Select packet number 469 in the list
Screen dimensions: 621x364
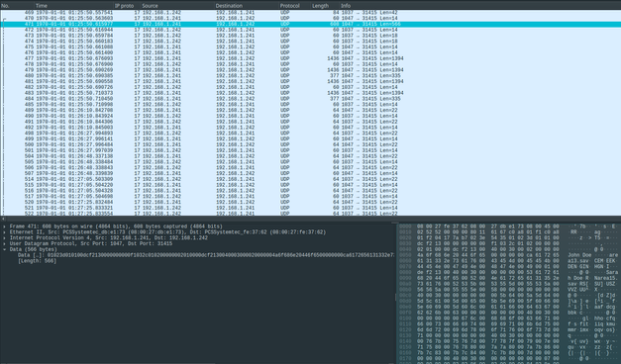(x=311, y=12)
